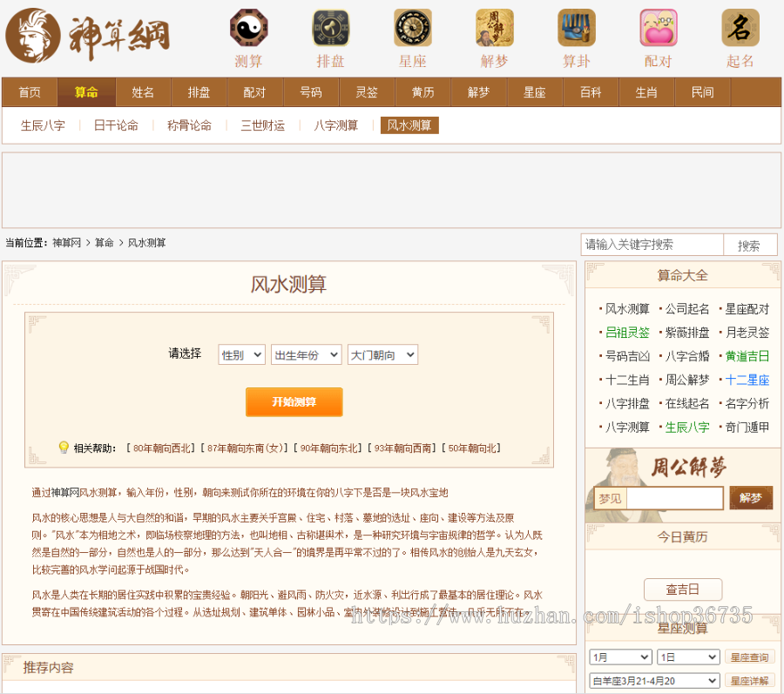Expand the 白羊座 zodiac sign dropdown

coord(654,681)
